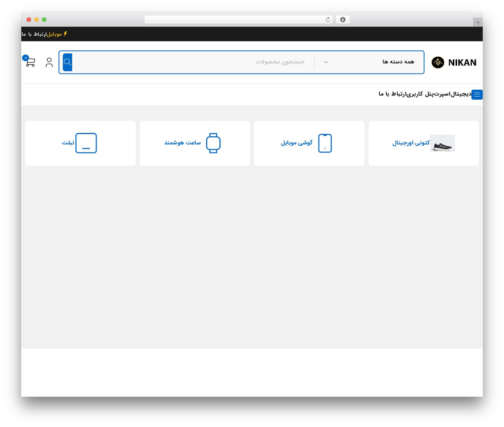Open the تبلت category link
504x427 pixels.
[68, 143]
